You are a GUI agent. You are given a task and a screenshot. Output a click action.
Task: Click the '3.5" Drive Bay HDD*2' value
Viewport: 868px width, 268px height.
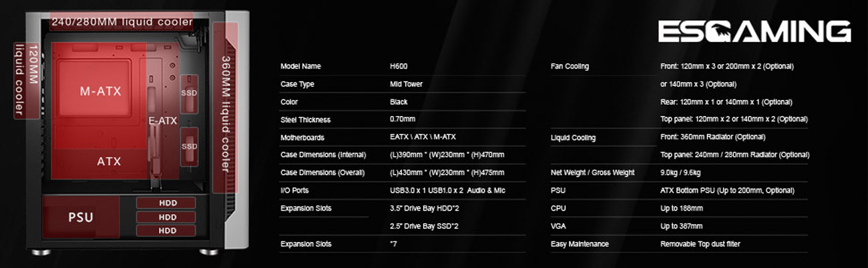tap(424, 209)
